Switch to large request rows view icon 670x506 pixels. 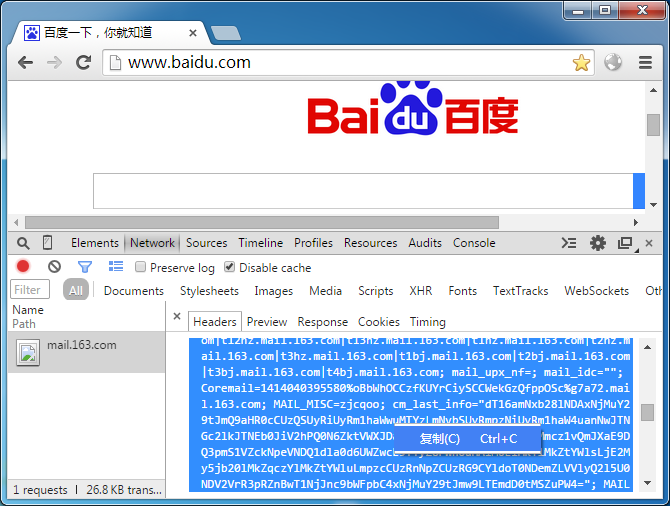tap(116, 267)
